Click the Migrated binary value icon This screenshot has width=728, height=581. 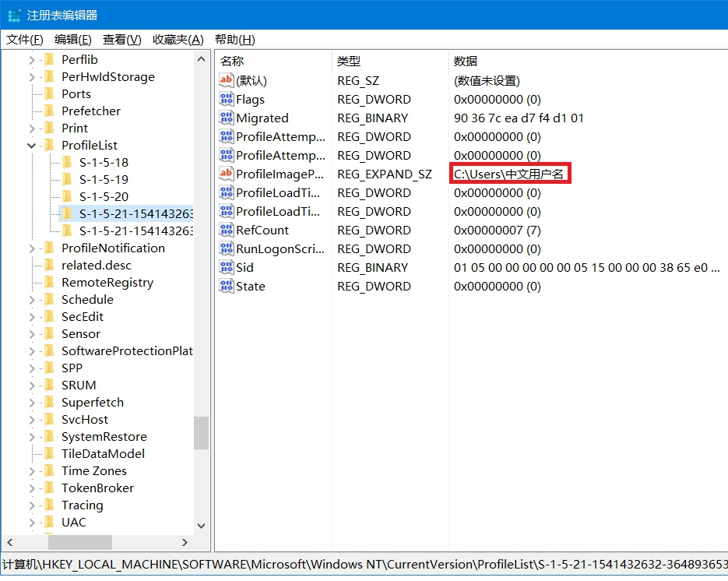pyautogui.click(x=226, y=118)
